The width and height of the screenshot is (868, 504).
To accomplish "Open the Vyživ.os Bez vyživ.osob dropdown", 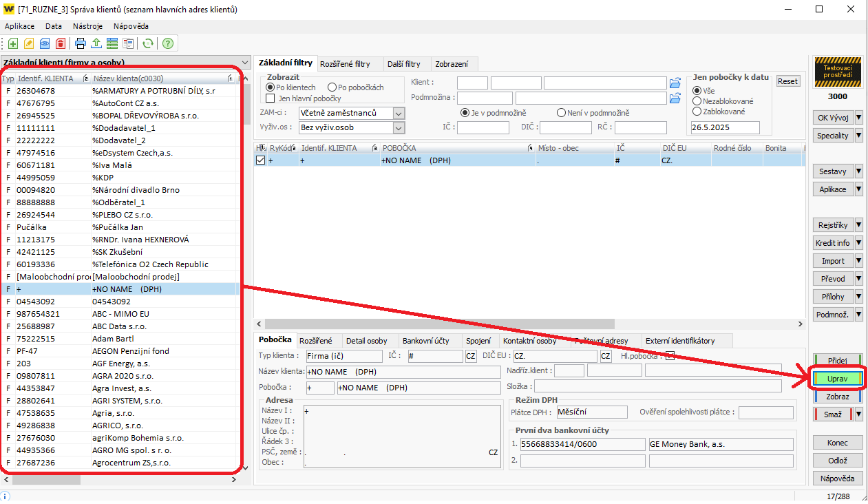I will coord(399,127).
